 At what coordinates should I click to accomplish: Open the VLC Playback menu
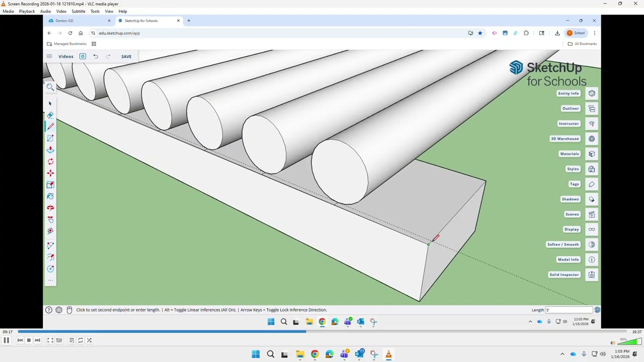[27, 11]
